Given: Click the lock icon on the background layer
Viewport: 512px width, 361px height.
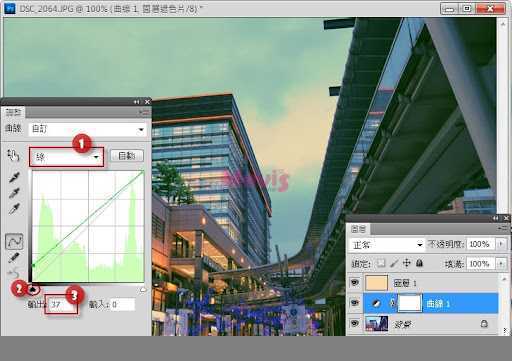Looking at the screenshot, I should tap(484, 324).
